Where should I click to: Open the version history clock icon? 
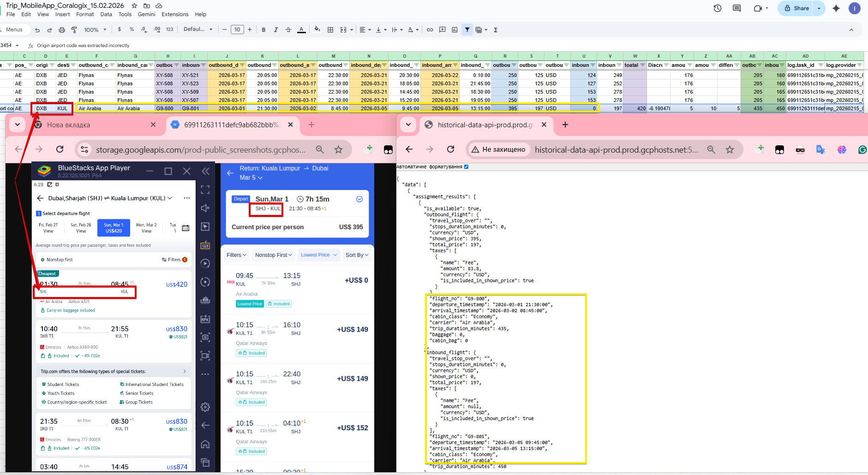[717, 8]
